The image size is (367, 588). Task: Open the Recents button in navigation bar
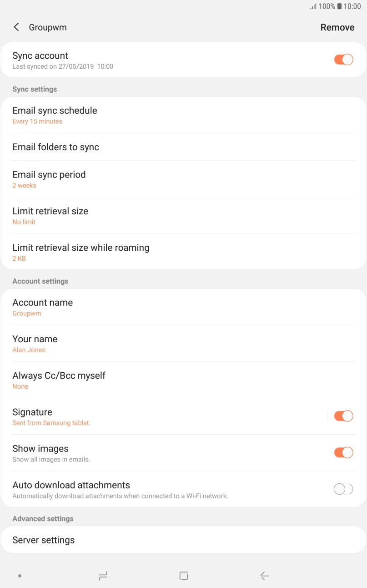point(103,575)
